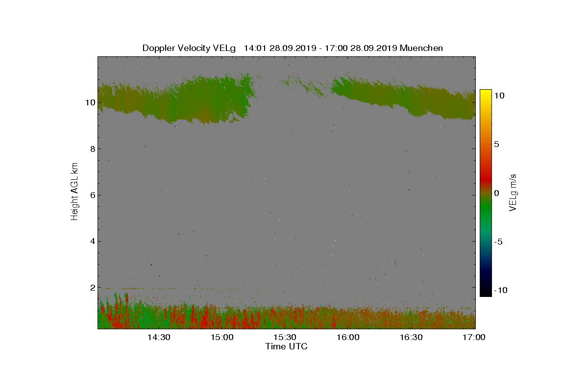This screenshot has width=588, height=392.
Task: Click the 17:00 time tick label
Action: click(474, 337)
